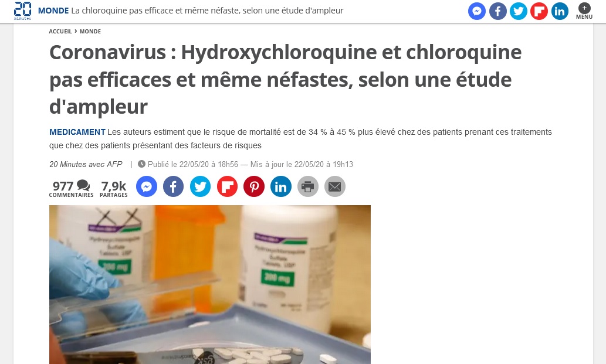Image resolution: width=606 pixels, height=364 pixels.
Task: Pin article with Pinterest icon
Action: point(254,187)
